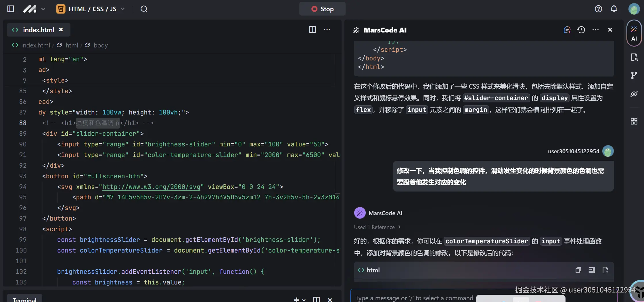Click the MarsCode logo in top bar

pos(30,9)
